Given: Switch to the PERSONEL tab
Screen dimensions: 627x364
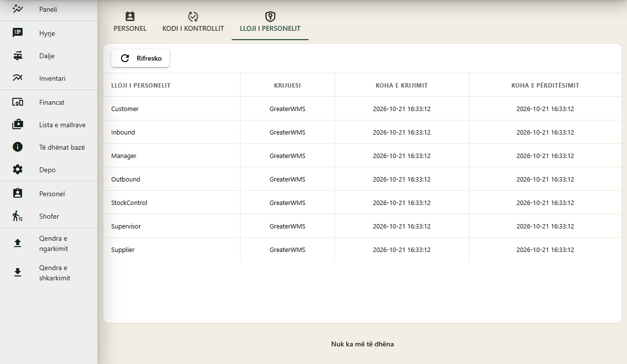Looking at the screenshot, I should tap(130, 23).
